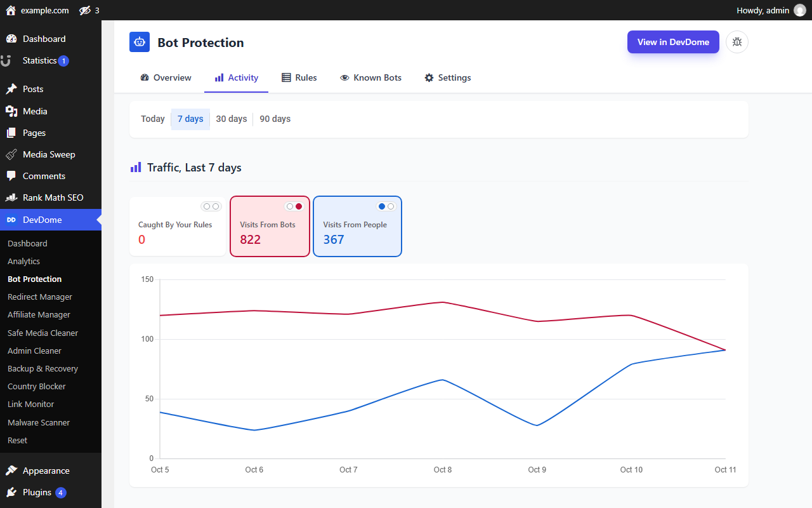Open the Known Bots tab
The height and width of the screenshot is (508, 812).
[371, 77]
